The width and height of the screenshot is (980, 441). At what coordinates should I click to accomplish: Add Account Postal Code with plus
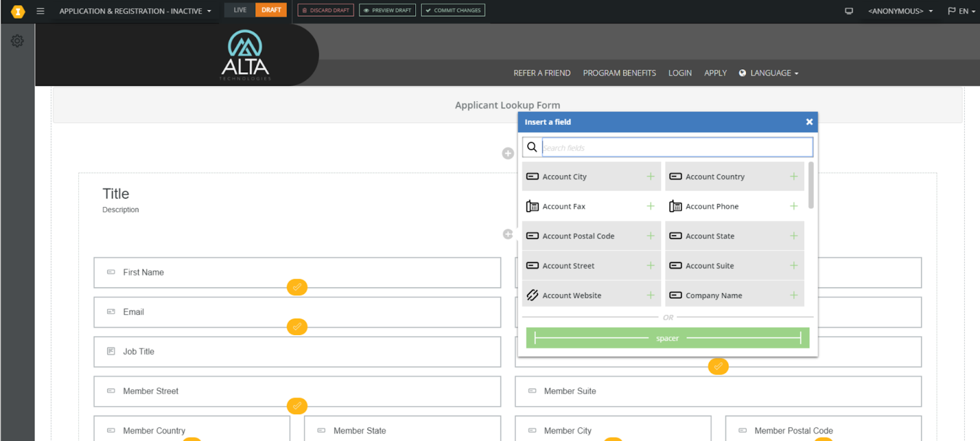click(x=650, y=236)
